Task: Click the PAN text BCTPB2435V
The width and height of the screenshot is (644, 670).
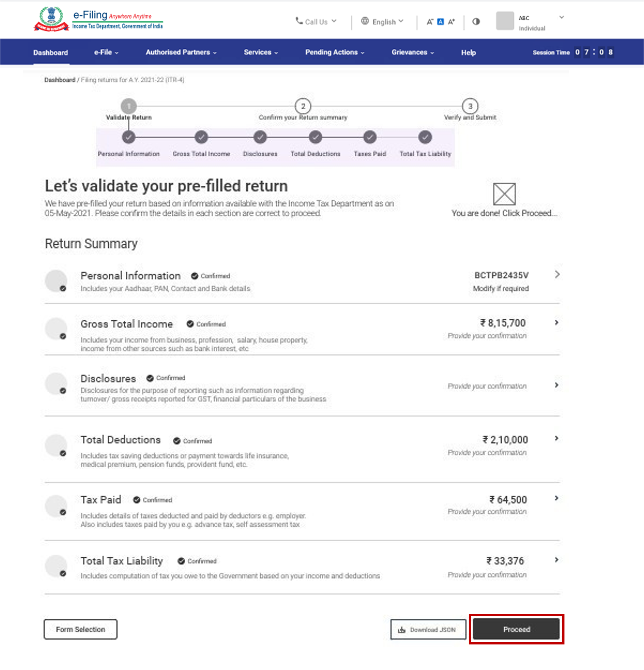Action: click(502, 275)
